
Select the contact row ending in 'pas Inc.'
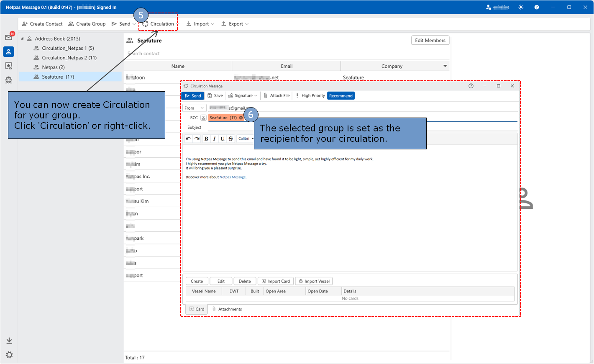pos(152,177)
